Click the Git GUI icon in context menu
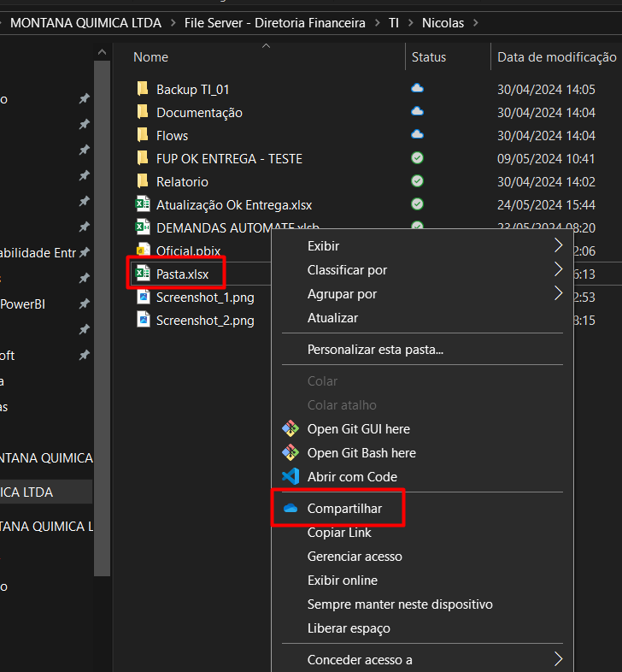The height and width of the screenshot is (672, 622). [290, 429]
